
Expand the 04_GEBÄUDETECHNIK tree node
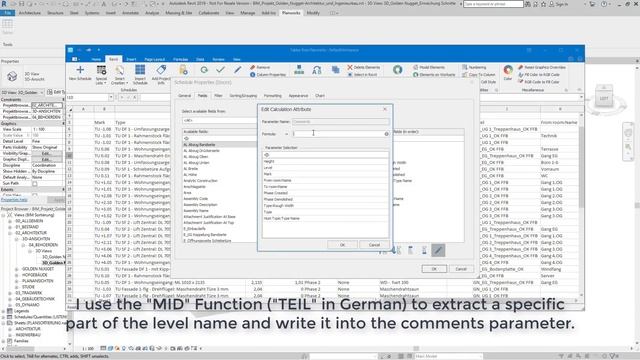tap(10, 299)
